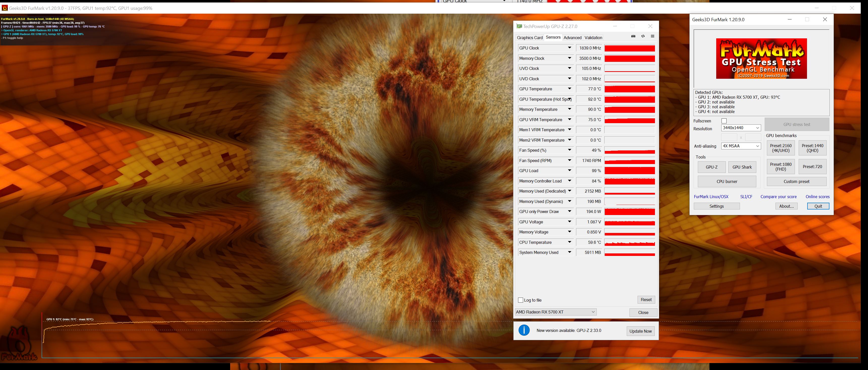
Task: Click the Memory Controller Load sensor graph
Action: (630, 181)
